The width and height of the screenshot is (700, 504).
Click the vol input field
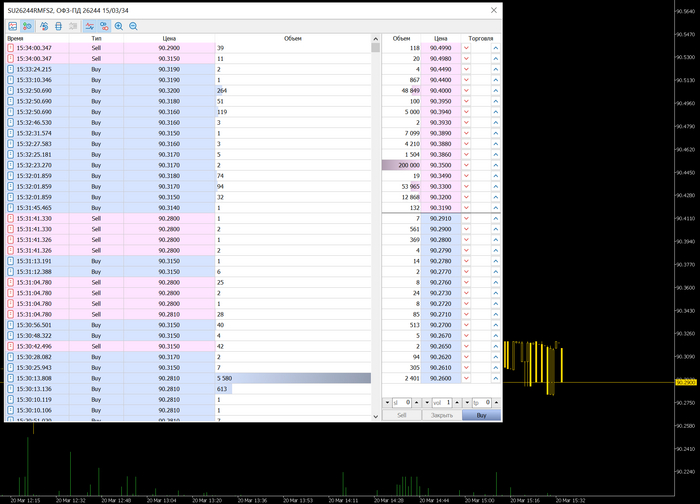point(442,403)
